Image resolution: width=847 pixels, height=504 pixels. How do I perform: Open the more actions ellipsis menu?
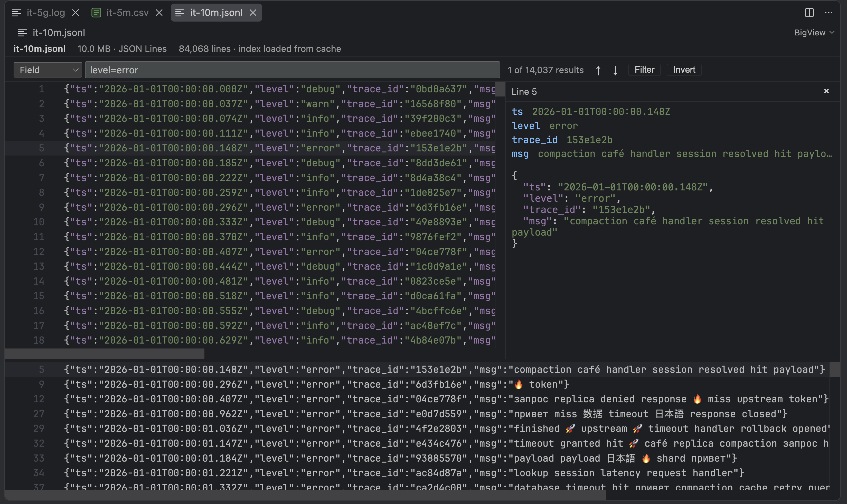tap(829, 13)
